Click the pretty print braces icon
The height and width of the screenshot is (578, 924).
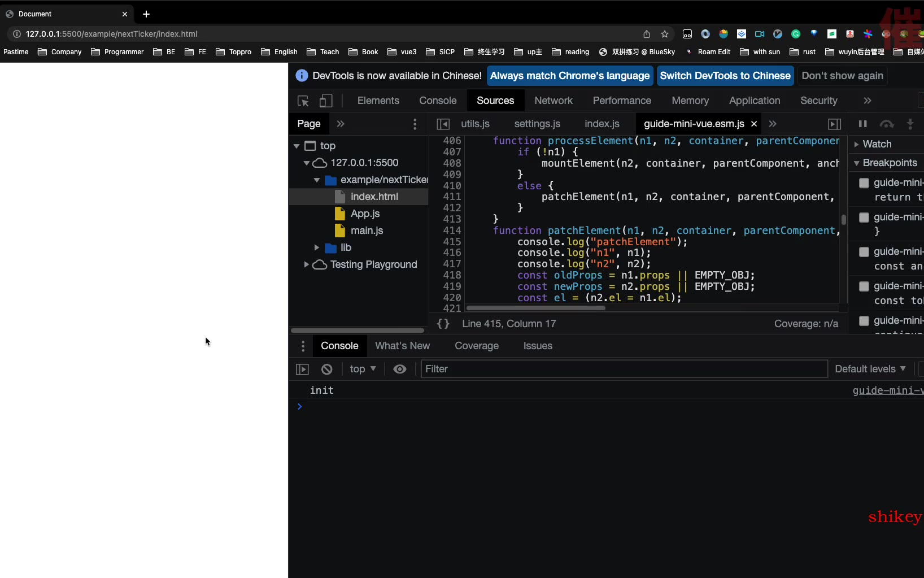pyautogui.click(x=443, y=324)
